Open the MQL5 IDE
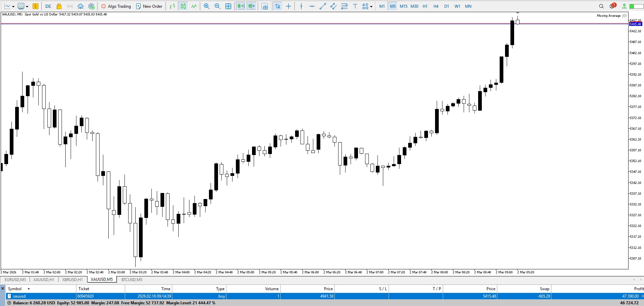 click(48, 6)
